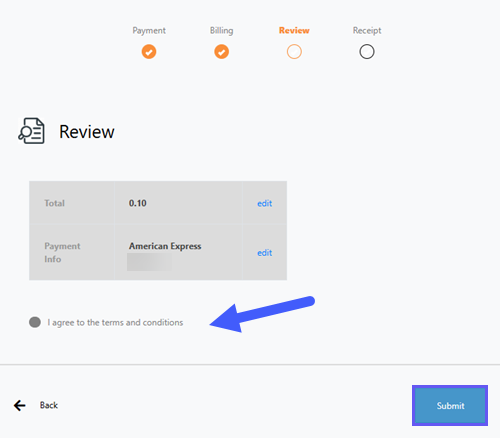Screen dimensions: 500x438
Task: Click the blurred card number field
Action: (x=149, y=262)
